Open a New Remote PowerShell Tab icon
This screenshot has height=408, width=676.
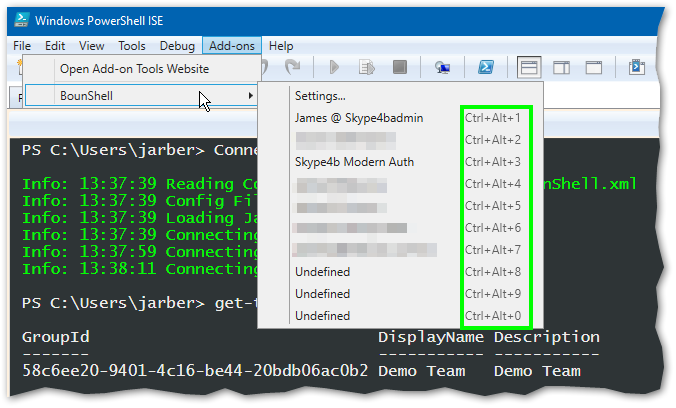tap(442, 67)
